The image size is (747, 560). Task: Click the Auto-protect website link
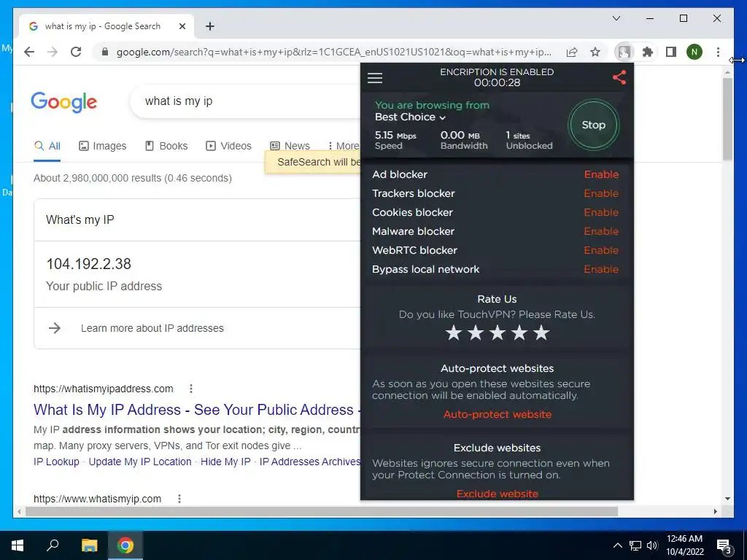(498, 414)
